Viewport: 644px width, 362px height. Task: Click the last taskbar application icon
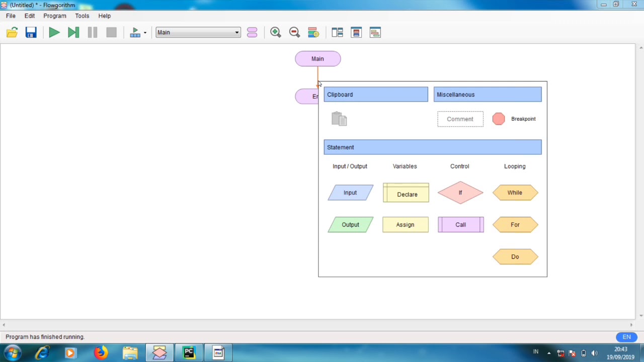tap(218, 353)
